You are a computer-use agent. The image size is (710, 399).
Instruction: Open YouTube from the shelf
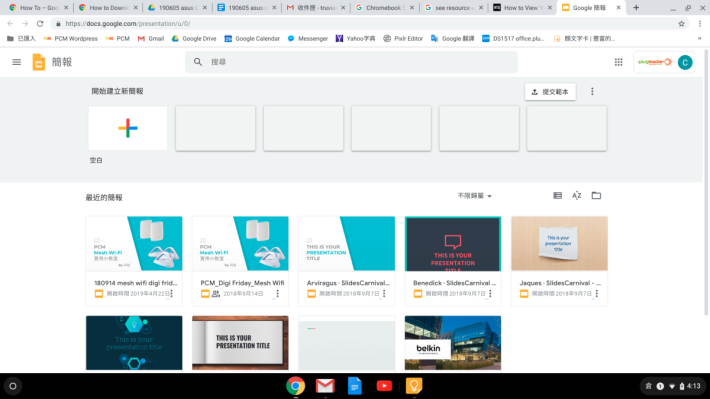pos(384,386)
